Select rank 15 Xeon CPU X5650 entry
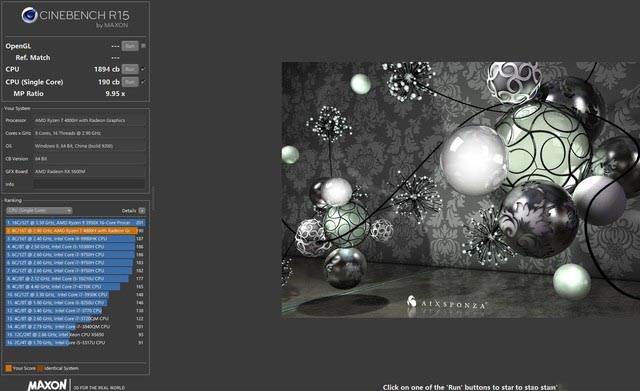 pos(75,335)
